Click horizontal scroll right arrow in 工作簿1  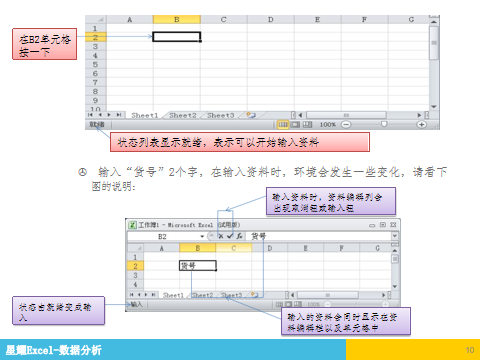coord(384,295)
